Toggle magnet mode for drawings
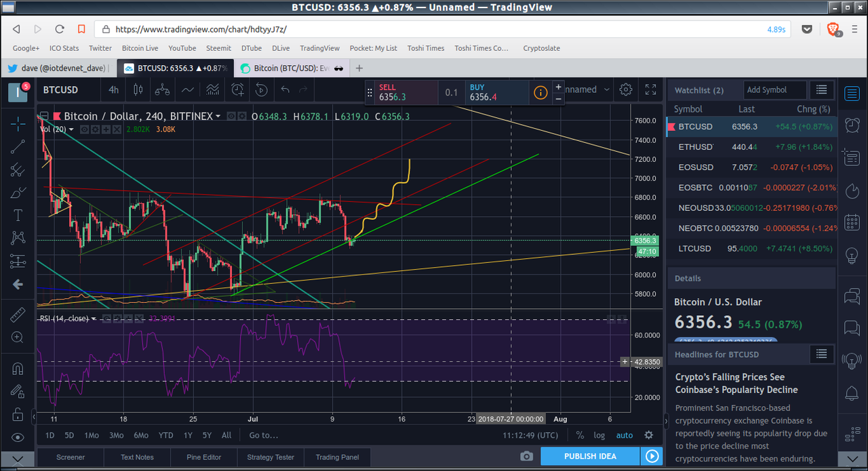Viewport: 868px width, 471px height. pos(18,369)
